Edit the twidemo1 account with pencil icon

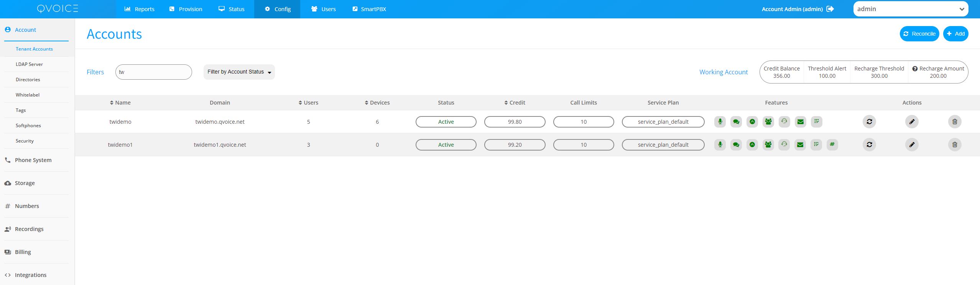[x=912, y=145]
